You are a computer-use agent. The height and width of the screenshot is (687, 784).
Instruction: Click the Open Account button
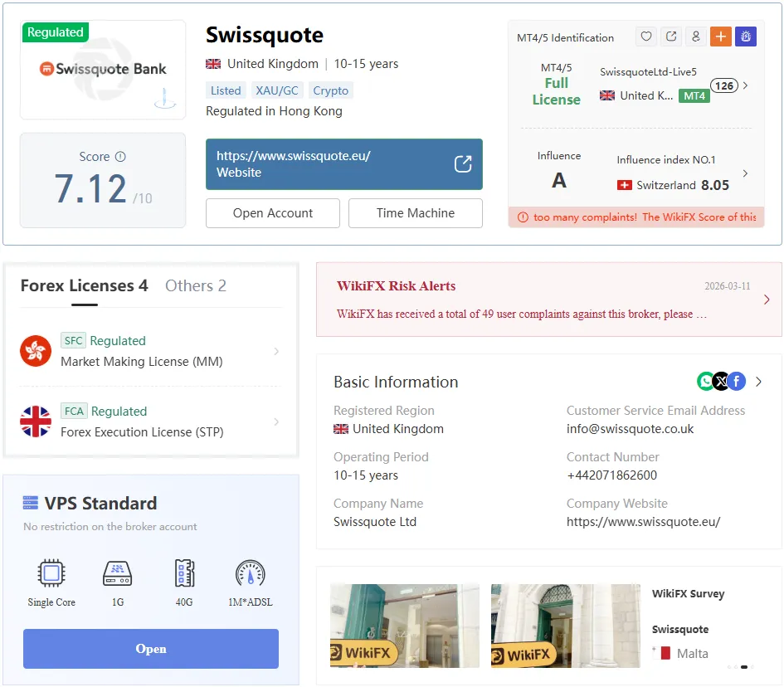click(x=272, y=213)
